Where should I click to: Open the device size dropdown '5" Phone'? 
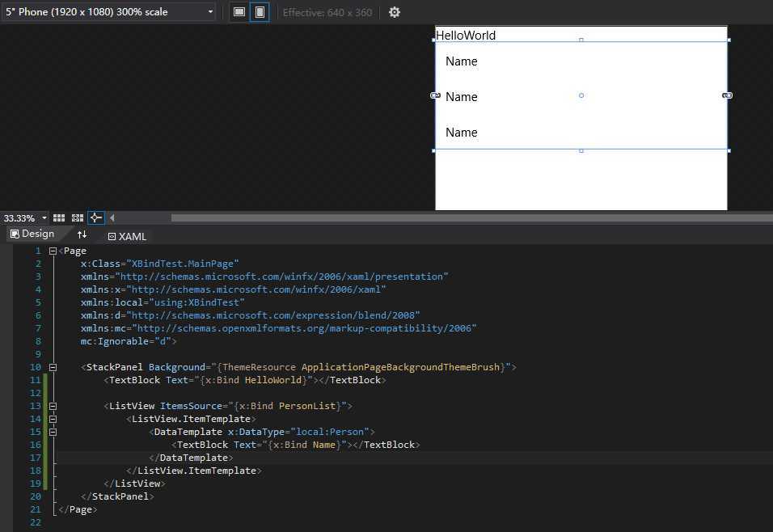109,11
